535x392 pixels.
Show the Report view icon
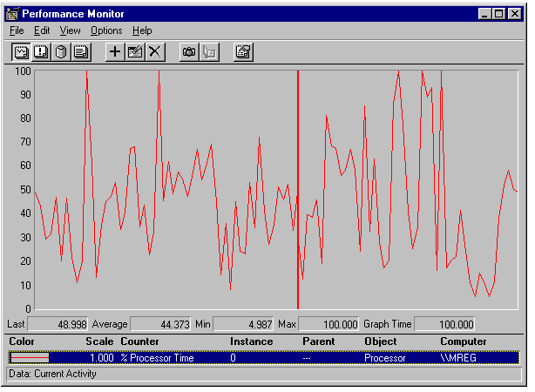point(81,52)
